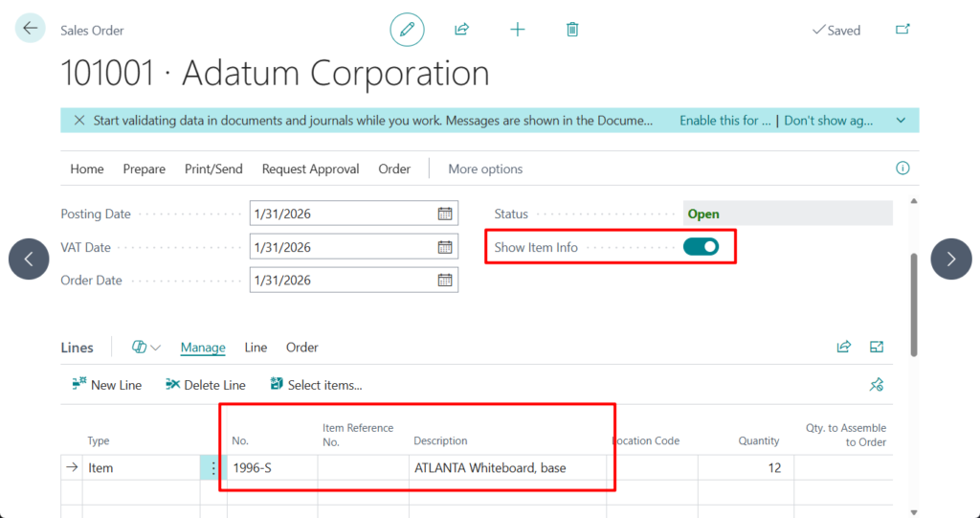The image size is (980, 518).
Task: Open the Lines Copilot dropdown arrow
Action: pos(156,348)
